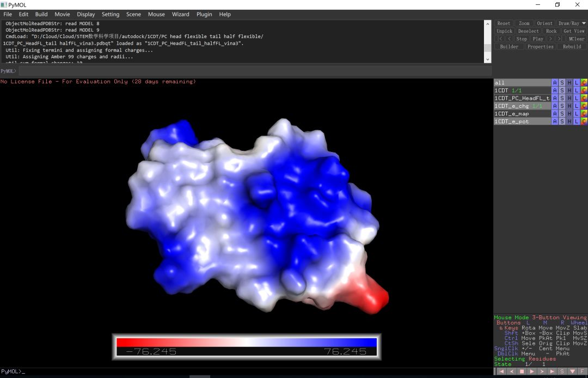This screenshot has width=588, height=378.
Task: Open the C color menu for 1CDT_e_pot
Action: [584, 121]
